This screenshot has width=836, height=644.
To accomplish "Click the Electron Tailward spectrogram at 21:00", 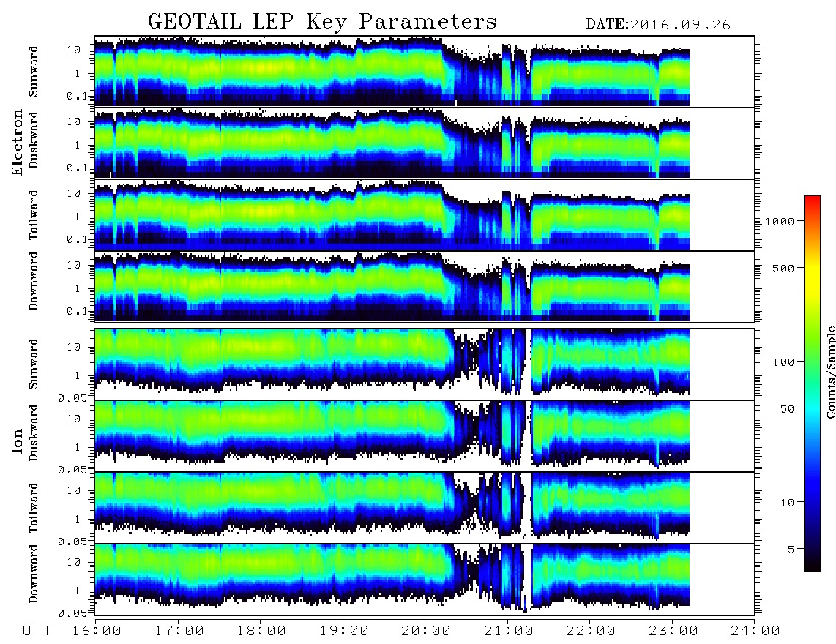I will [x=507, y=214].
